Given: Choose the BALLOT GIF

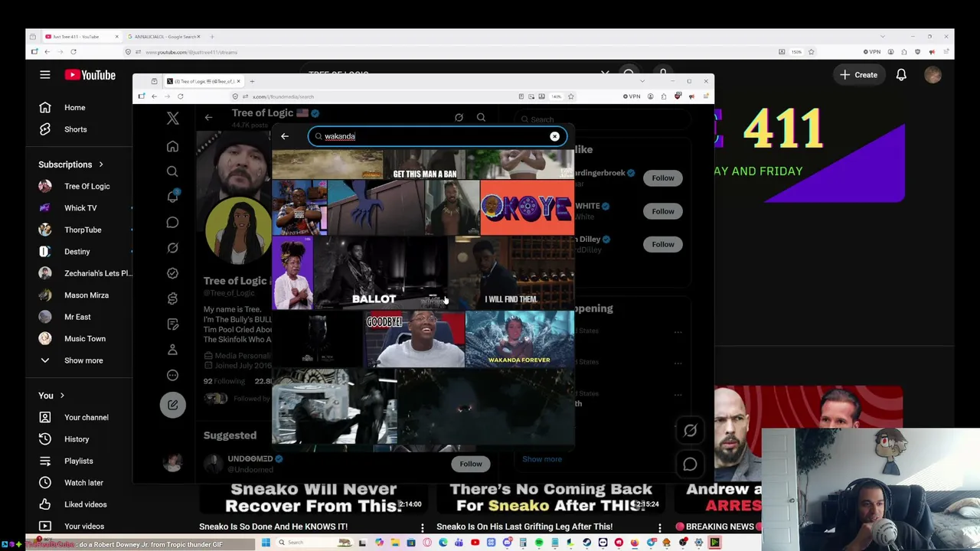Looking at the screenshot, I should pyautogui.click(x=381, y=273).
